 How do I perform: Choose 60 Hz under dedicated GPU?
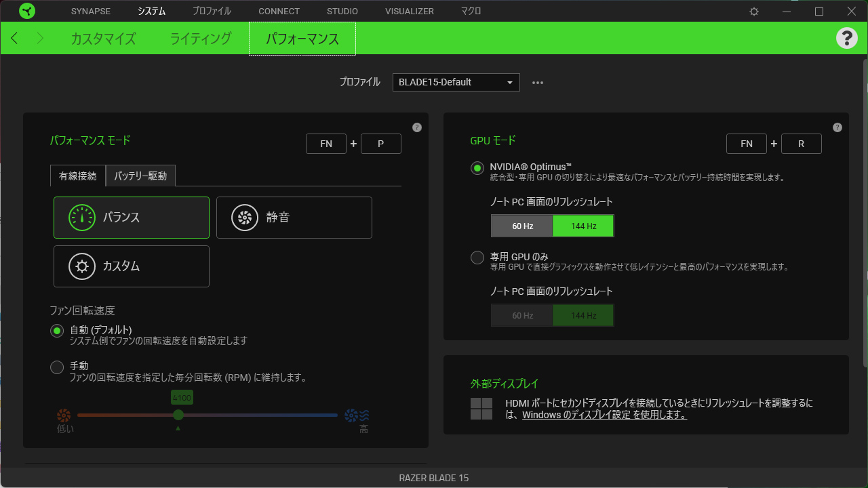522,316
